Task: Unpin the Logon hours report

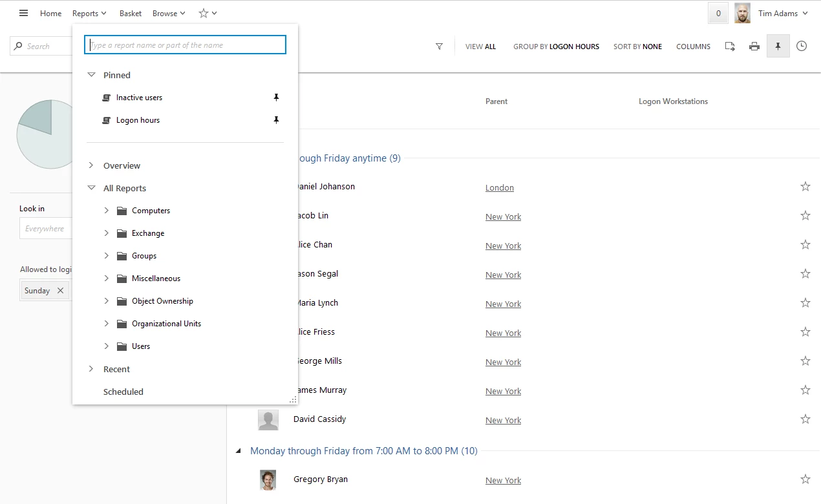Action: coord(276,120)
